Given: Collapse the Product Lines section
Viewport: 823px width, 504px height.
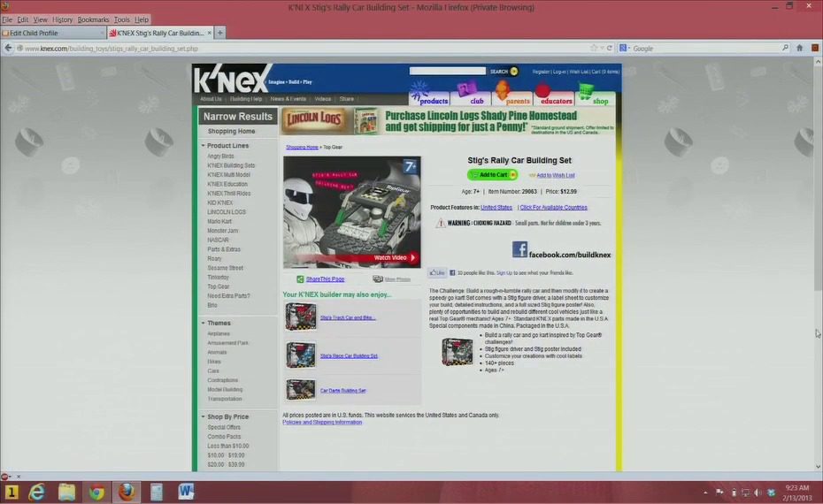Looking at the screenshot, I should pyautogui.click(x=204, y=145).
